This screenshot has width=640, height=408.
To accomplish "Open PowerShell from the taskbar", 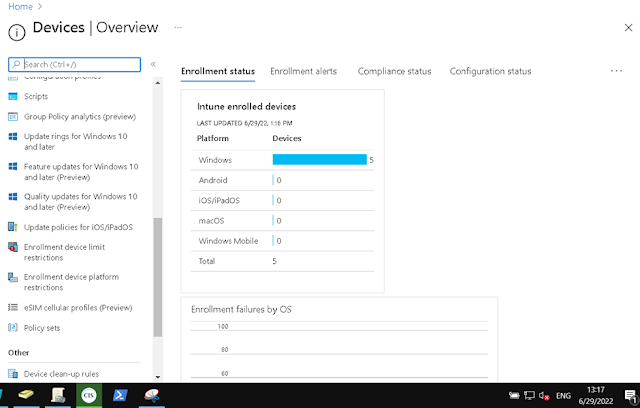I will click(x=120, y=395).
